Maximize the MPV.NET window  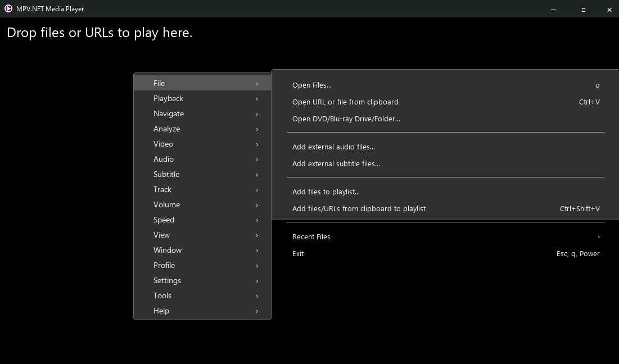(583, 10)
